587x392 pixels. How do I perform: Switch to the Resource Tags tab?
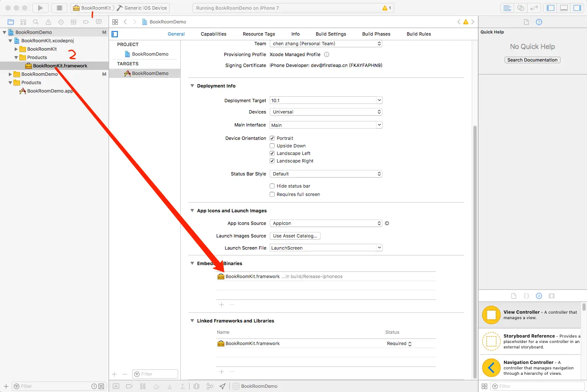point(259,34)
